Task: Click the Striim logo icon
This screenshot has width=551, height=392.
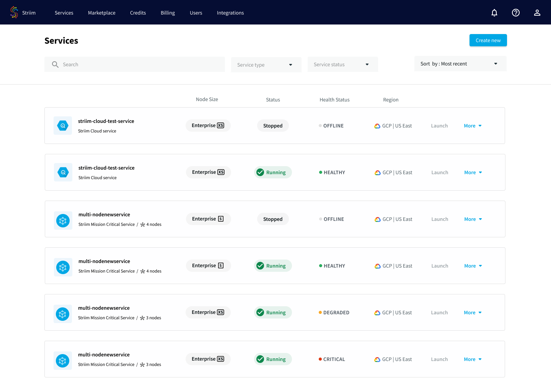Action: tap(14, 12)
